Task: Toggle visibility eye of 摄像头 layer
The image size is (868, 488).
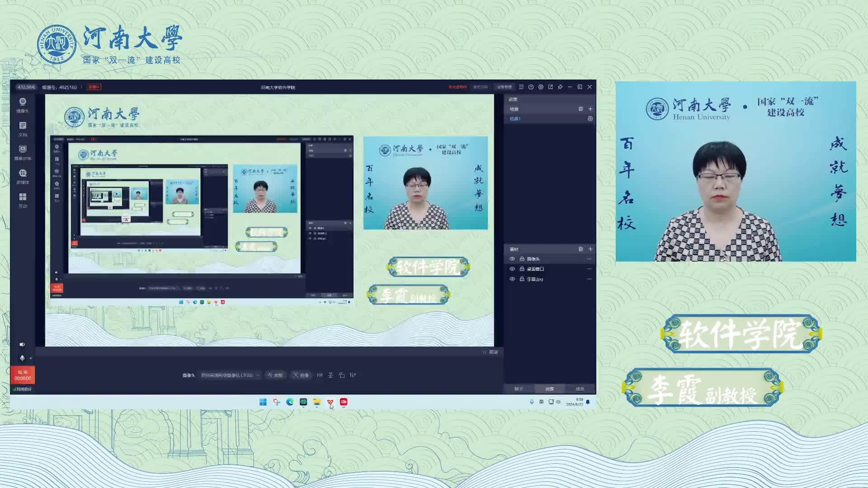Action: tap(512, 259)
